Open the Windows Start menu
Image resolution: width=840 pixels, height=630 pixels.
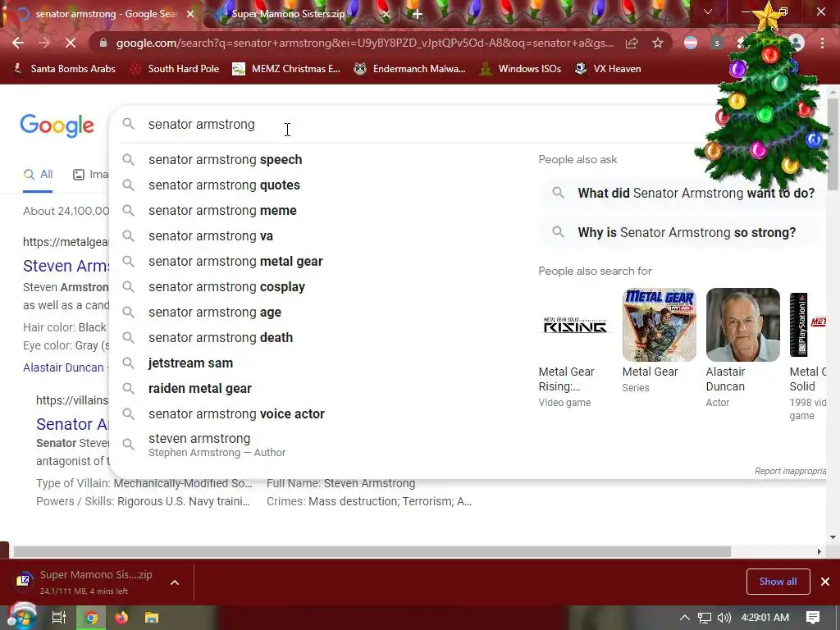21,617
